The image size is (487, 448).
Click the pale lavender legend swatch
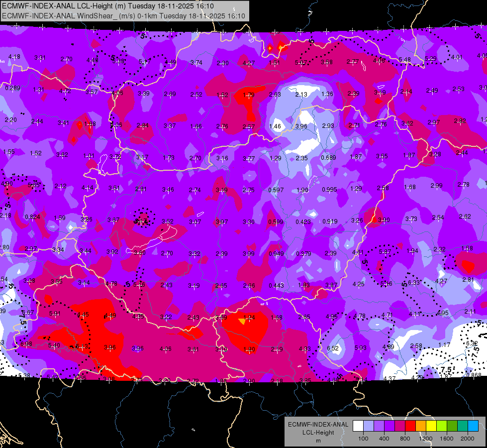[369, 426]
